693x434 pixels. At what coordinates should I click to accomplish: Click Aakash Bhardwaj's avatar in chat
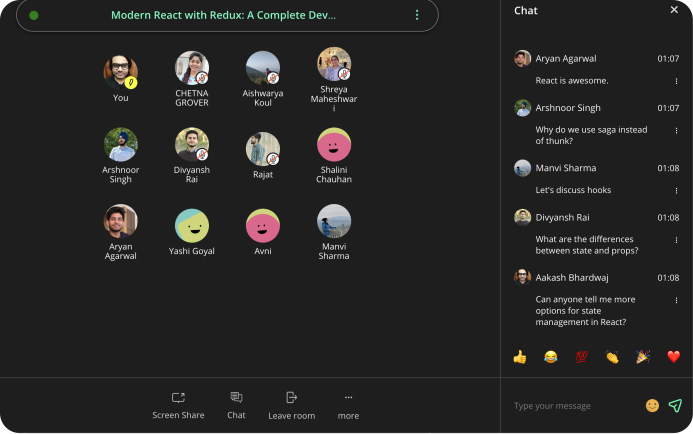(x=522, y=278)
